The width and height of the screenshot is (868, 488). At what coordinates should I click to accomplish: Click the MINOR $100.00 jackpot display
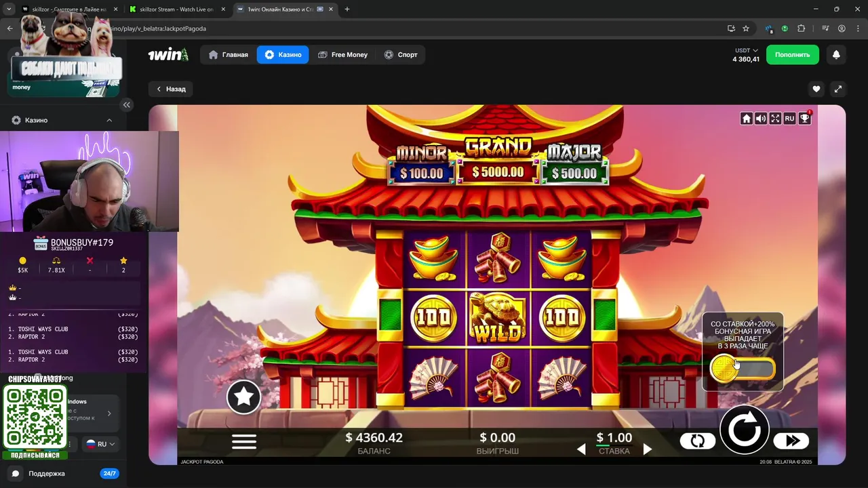tap(422, 165)
